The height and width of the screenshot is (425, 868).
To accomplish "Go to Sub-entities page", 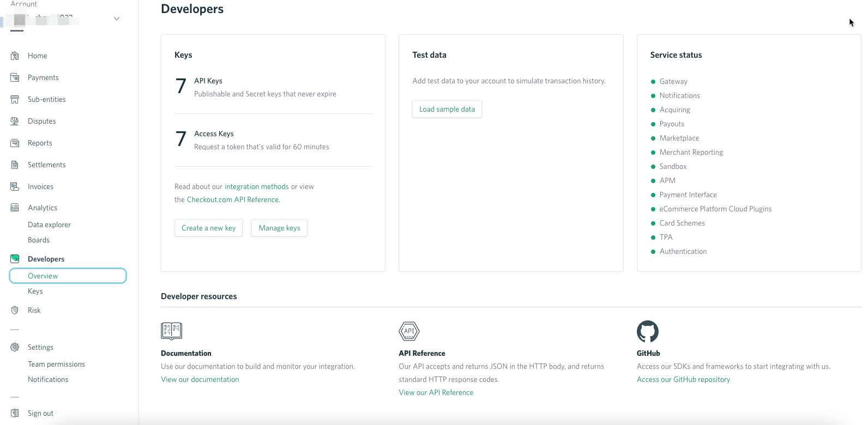I will tap(47, 99).
